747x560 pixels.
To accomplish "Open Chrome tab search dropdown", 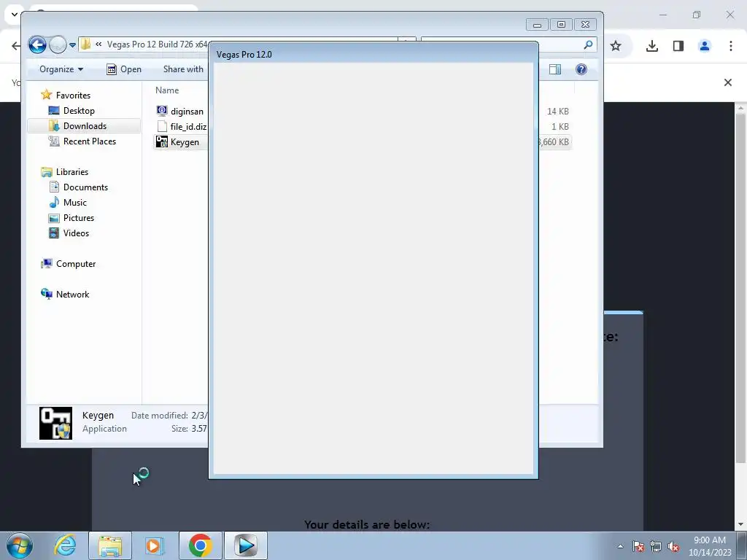I will (15, 15).
